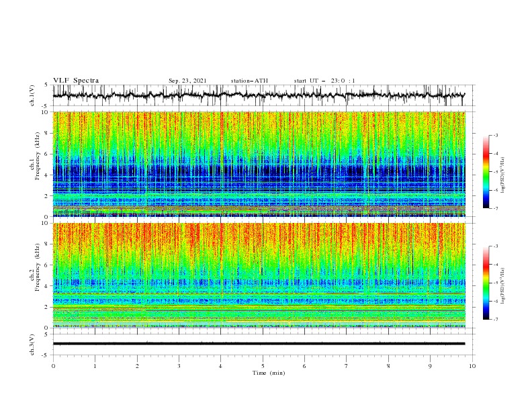Click the time axis tick label "0"
532x411 pixels.
coord(53,366)
